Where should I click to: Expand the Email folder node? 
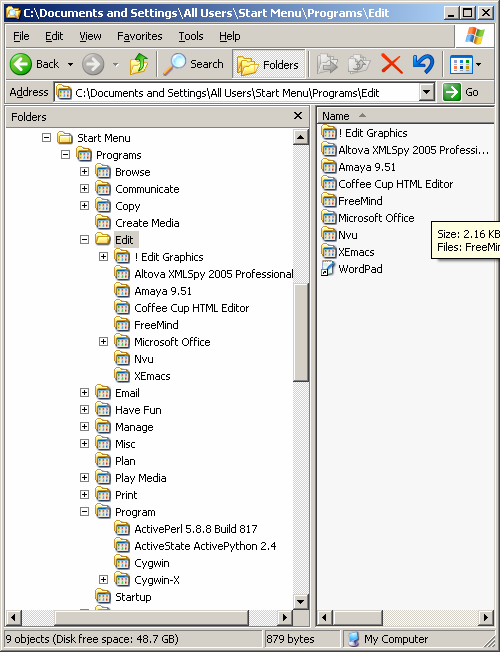[x=84, y=393]
